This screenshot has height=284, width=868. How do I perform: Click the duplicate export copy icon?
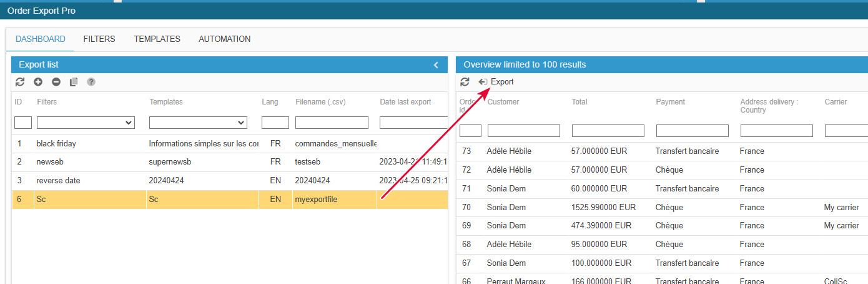pyautogui.click(x=74, y=82)
